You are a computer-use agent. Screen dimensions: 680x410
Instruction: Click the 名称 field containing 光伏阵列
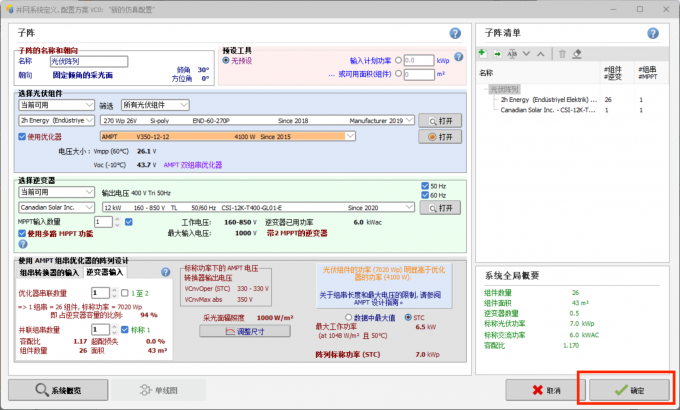coord(89,61)
